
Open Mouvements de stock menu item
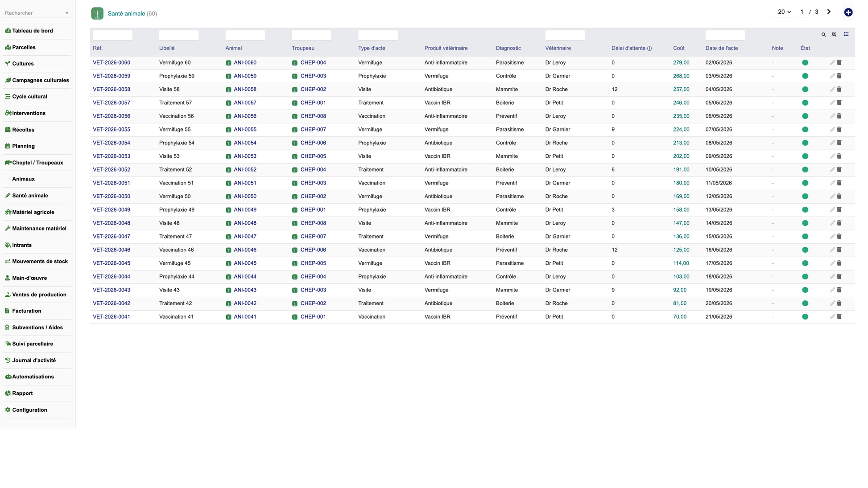coord(40,262)
